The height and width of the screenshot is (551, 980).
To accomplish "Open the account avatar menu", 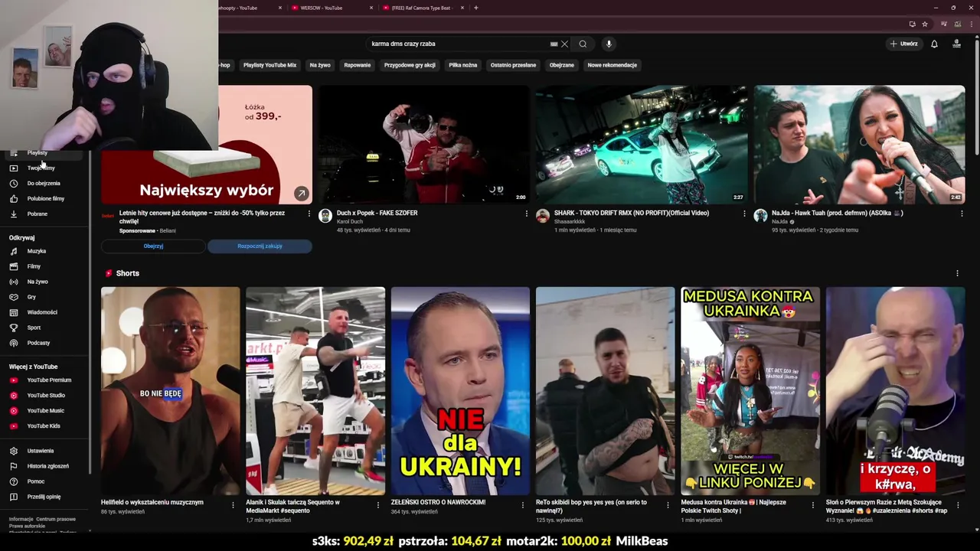I will pos(956,44).
